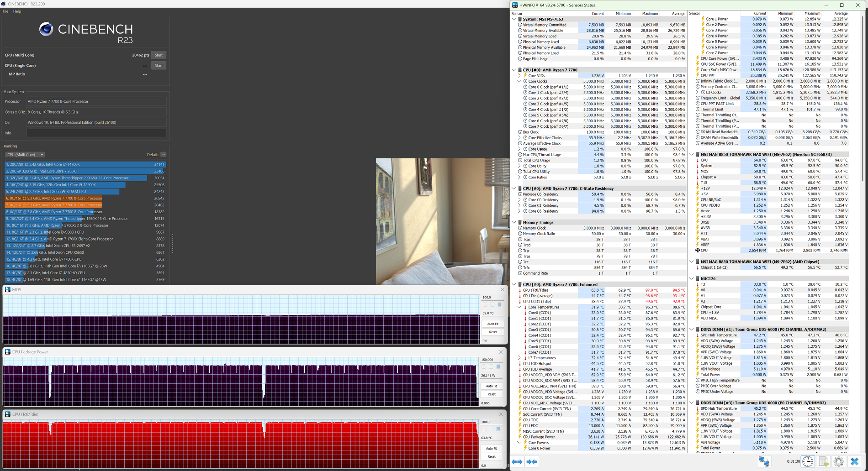Select the Memory Clock Ratio row
868x471 pixels.
(x=602, y=234)
